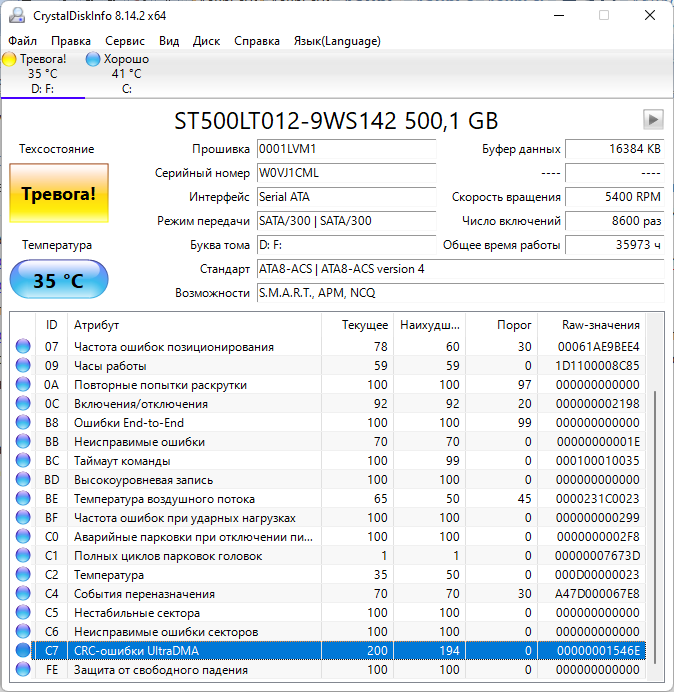Click the Raw-значения column header
This screenshot has width=674, height=692.
click(x=591, y=325)
